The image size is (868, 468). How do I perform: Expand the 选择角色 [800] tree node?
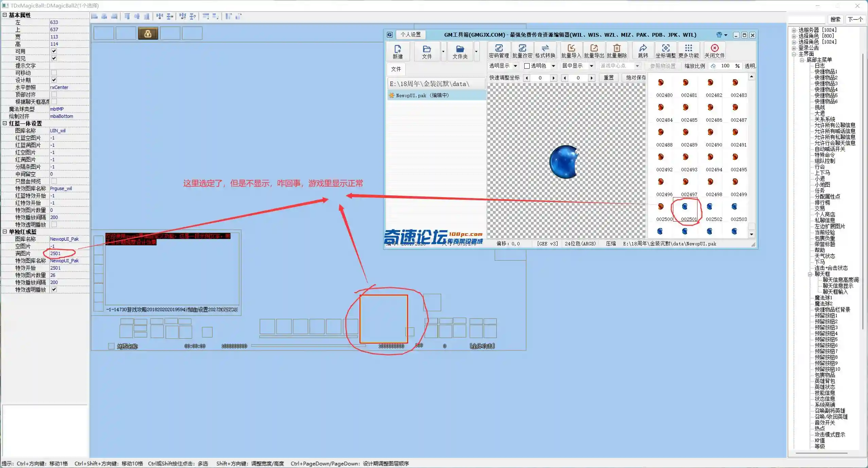pos(794,36)
